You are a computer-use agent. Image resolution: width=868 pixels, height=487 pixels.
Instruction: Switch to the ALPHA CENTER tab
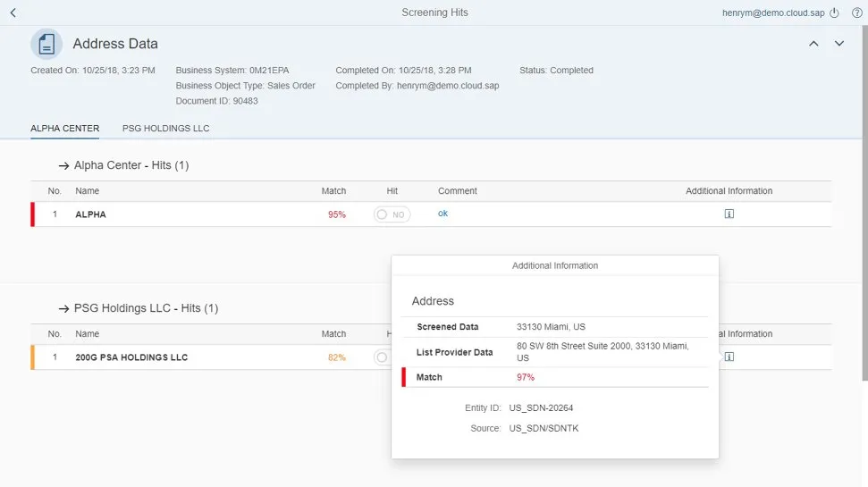(64, 129)
